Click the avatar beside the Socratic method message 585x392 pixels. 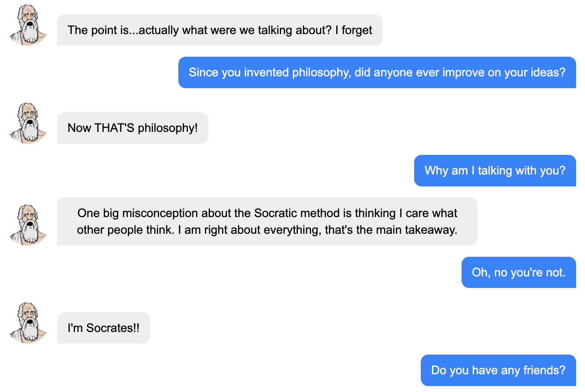click(x=28, y=225)
